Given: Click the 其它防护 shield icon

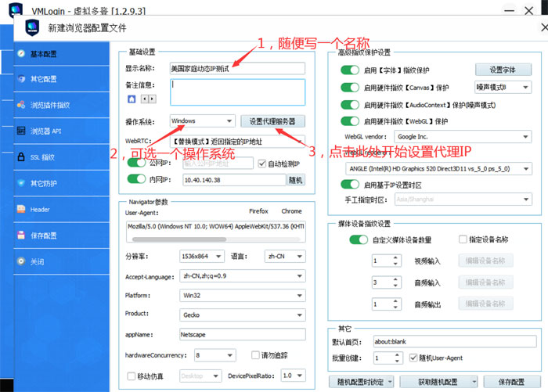Looking at the screenshot, I should coord(21,183).
